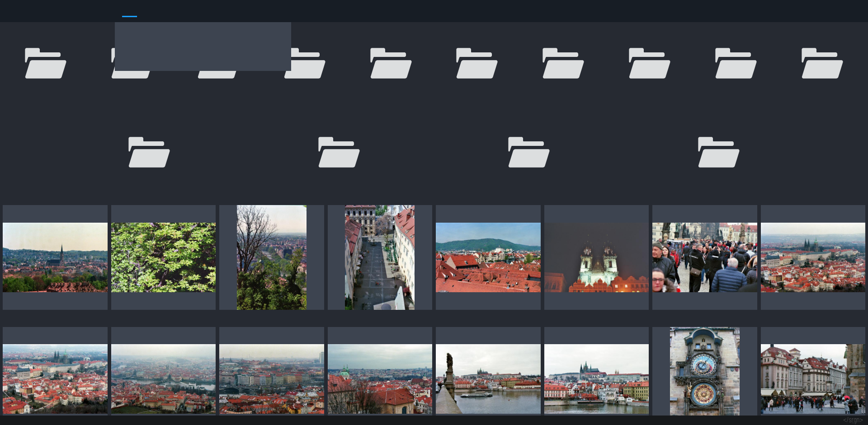Open the second folder in the second row
Image resolution: width=868 pixels, height=425 pixels.
pos(339,152)
